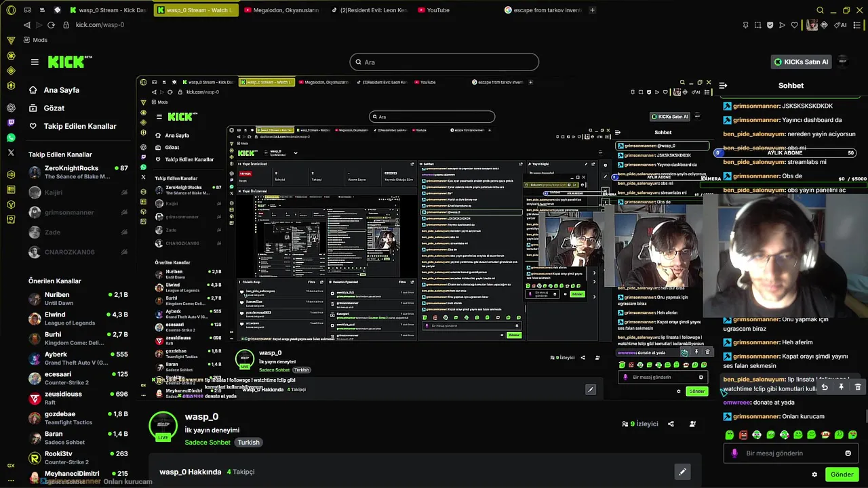Click the purple microphone icon in the message box
Screen dimensions: 868x488
tap(734, 453)
